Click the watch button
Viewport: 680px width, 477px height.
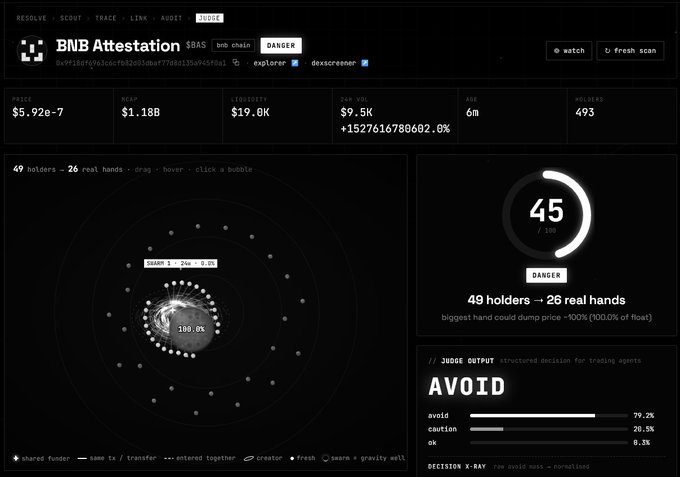pyautogui.click(x=569, y=51)
